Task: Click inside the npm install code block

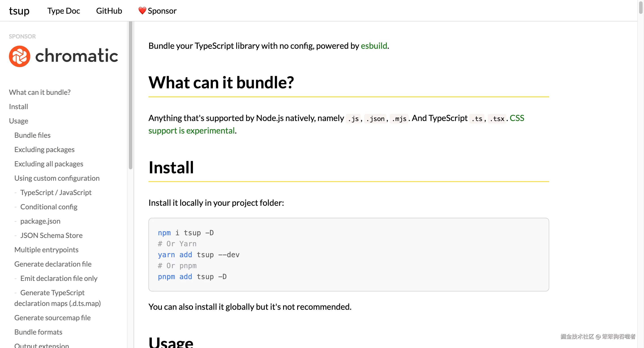Action: 349,255
